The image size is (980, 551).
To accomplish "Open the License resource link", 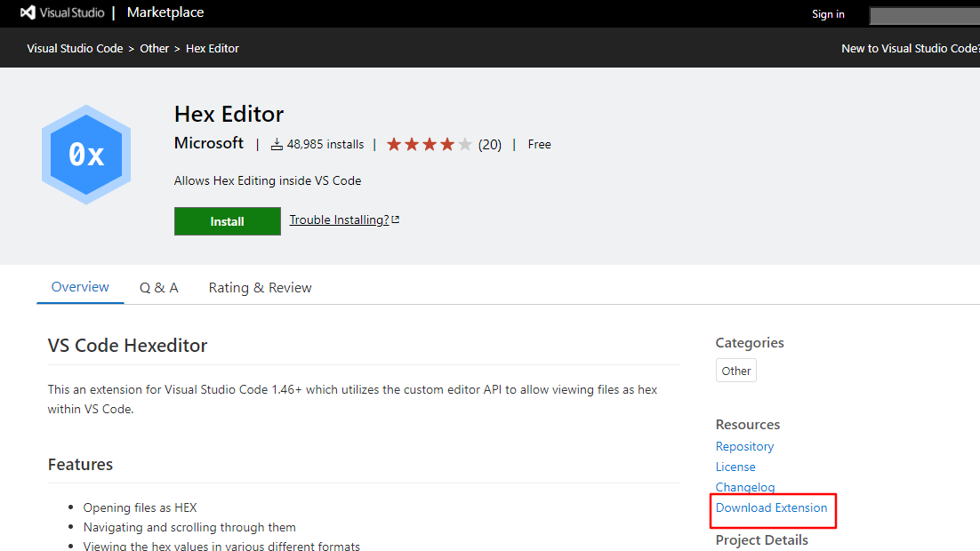I will click(735, 467).
